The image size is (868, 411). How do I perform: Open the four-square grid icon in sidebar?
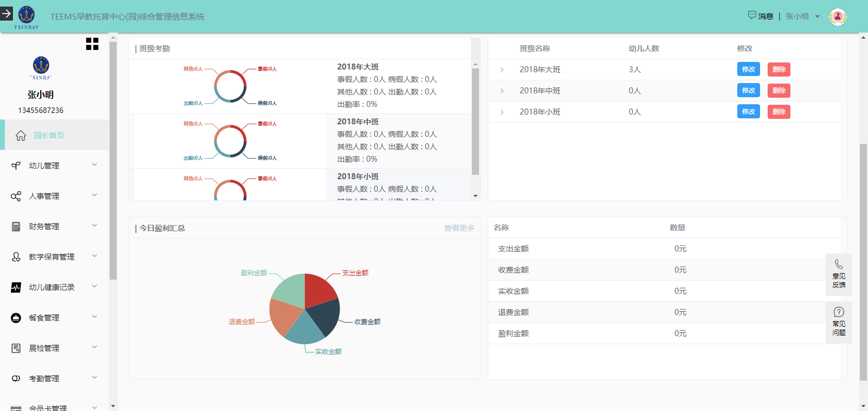tap(92, 44)
